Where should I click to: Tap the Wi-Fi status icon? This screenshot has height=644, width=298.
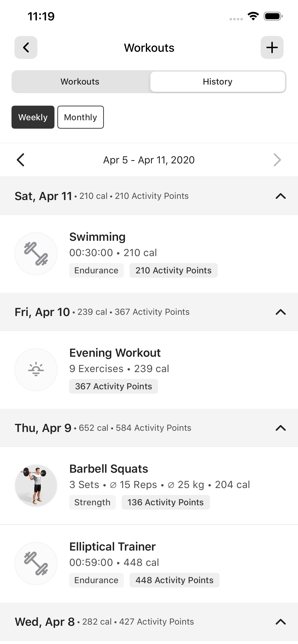[253, 16]
